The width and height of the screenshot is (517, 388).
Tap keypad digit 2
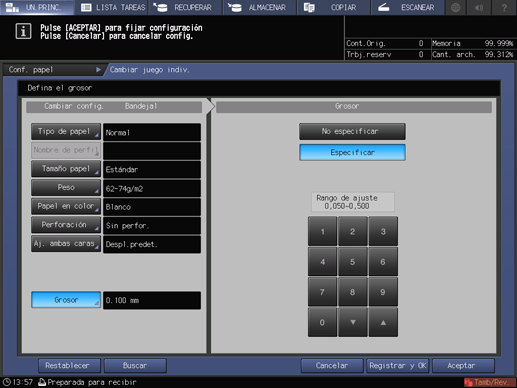(x=353, y=231)
